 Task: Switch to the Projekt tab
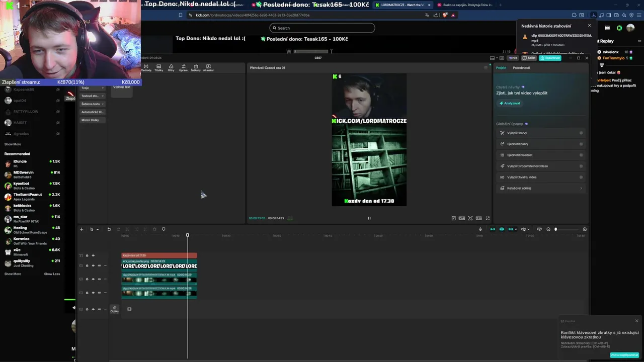tap(501, 68)
